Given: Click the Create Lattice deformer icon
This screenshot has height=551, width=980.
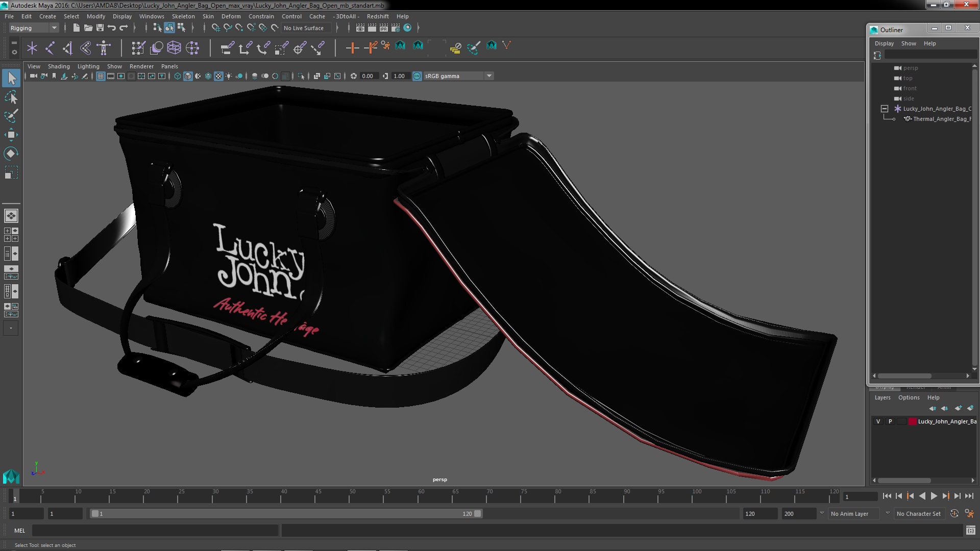Looking at the screenshot, I should pos(174,48).
